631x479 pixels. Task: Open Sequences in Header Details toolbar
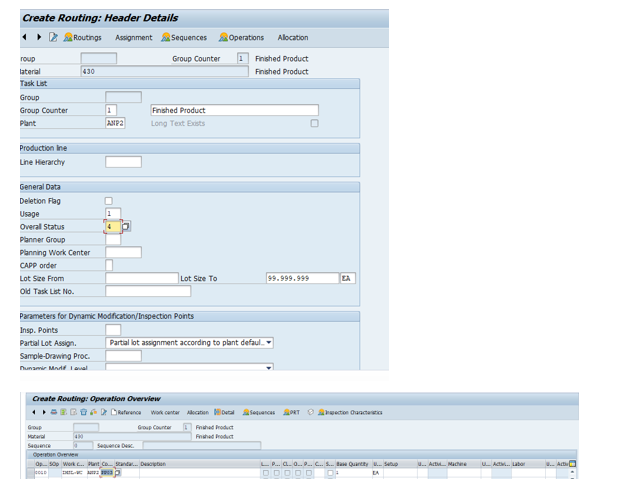click(184, 37)
